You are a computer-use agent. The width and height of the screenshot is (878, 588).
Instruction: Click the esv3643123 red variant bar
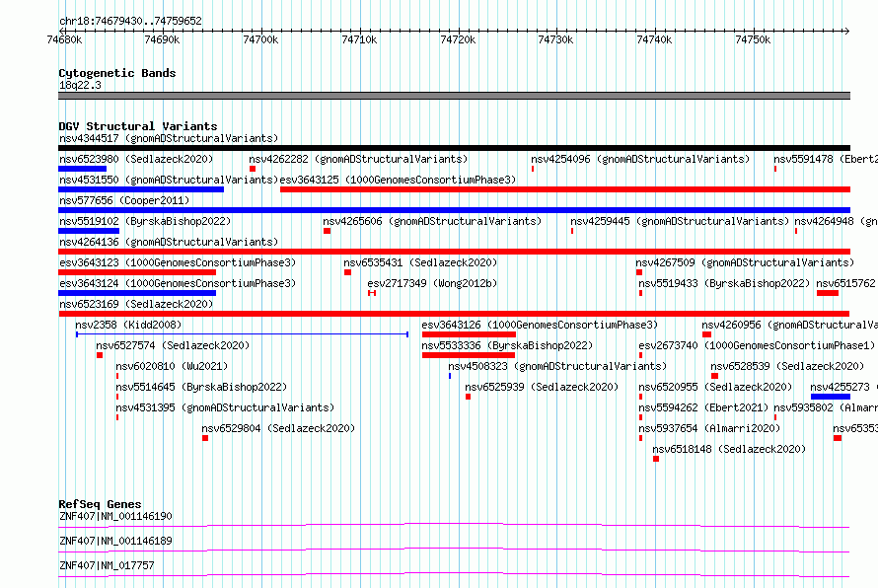tap(137, 272)
